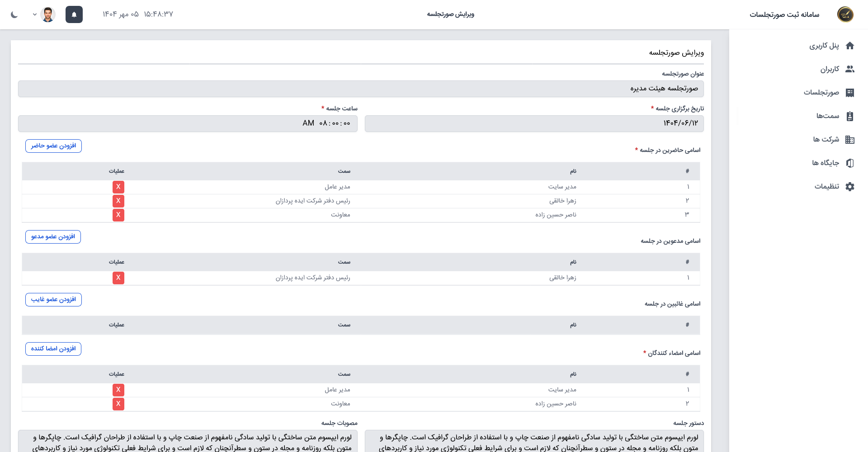This screenshot has width=868, height=452.
Task: Delete invited member زهرا خالقی row
Action: pyautogui.click(x=118, y=278)
